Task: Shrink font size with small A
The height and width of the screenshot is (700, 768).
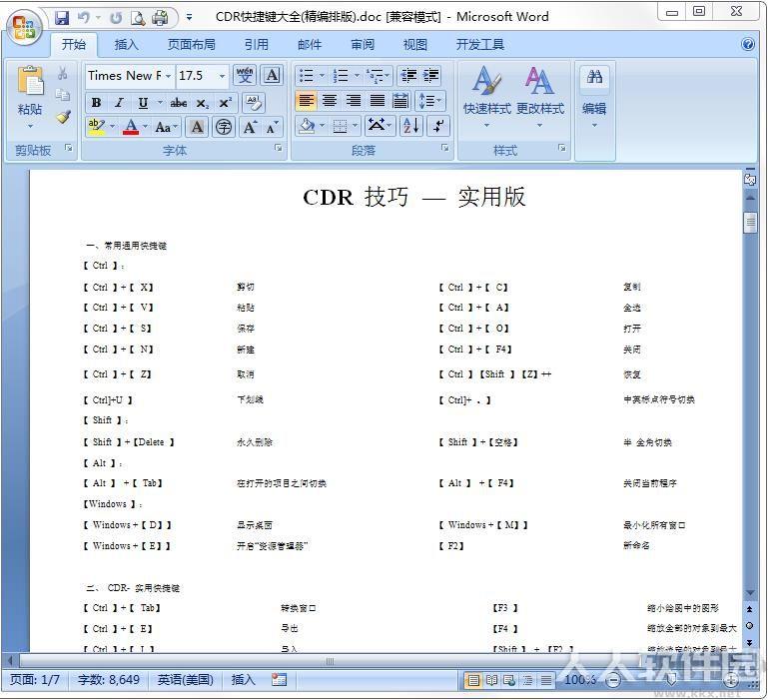Action: (272, 128)
